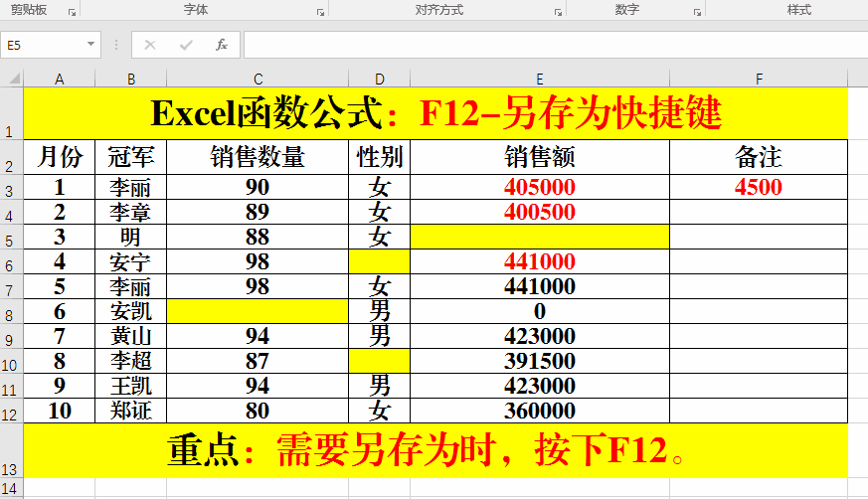
Task: Click the '销售数量' header cell
Action: pos(258,157)
